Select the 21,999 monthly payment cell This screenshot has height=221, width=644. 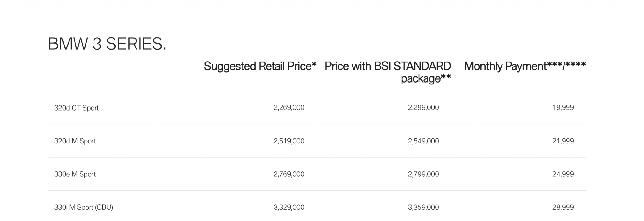[x=563, y=141]
